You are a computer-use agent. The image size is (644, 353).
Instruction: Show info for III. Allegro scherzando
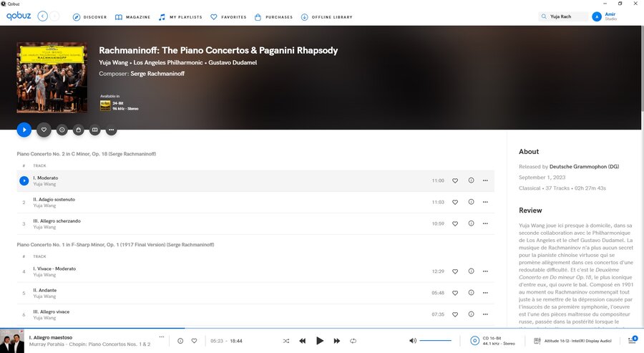(471, 223)
